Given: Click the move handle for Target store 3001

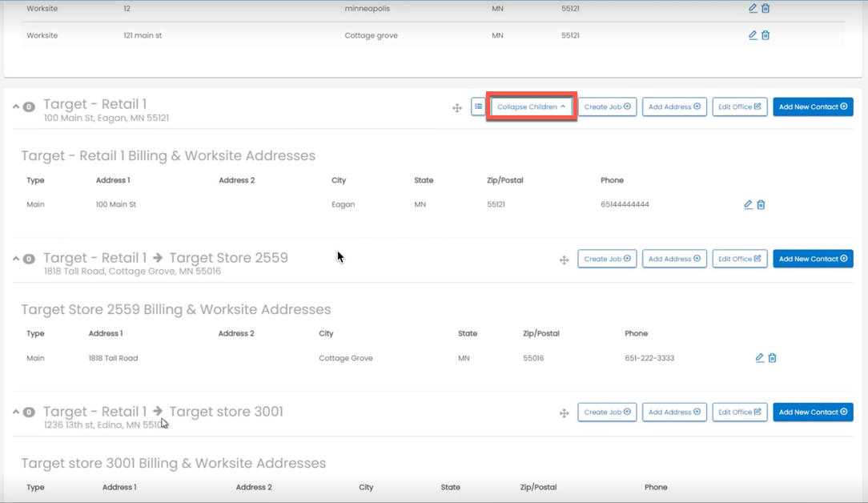Looking at the screenshot, I should click(x=564, y=413).
